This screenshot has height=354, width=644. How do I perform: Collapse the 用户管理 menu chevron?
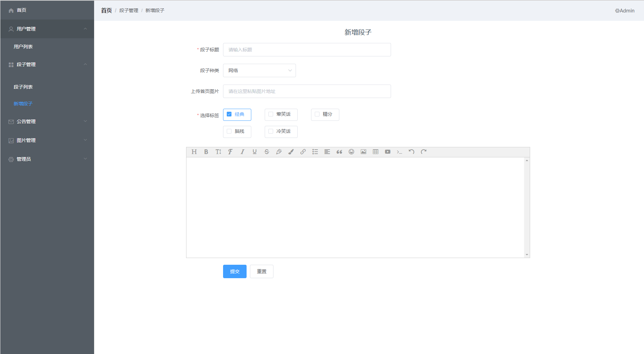pos(85,29)
